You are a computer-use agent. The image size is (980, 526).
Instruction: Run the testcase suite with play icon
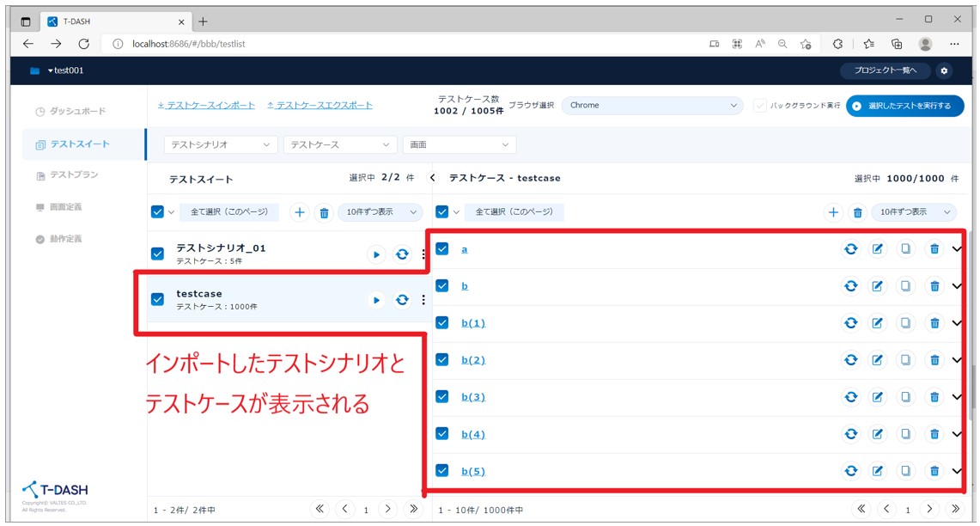pos(376,300)
